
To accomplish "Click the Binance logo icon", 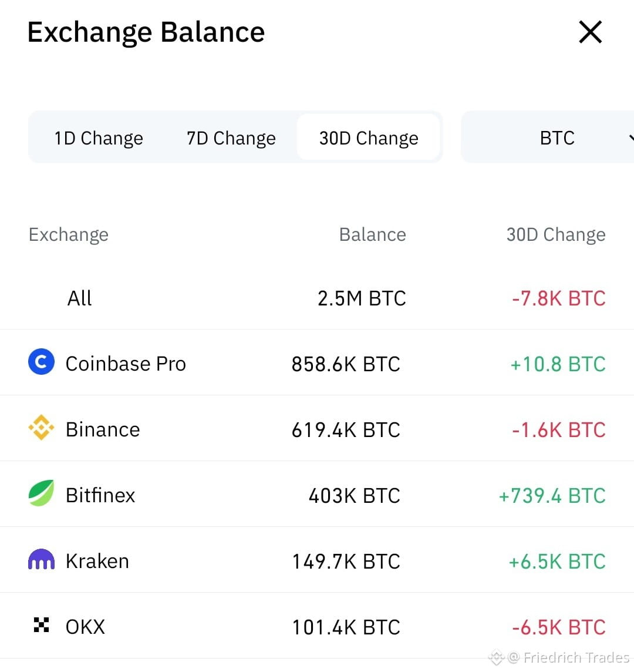I will click(41, 427).
